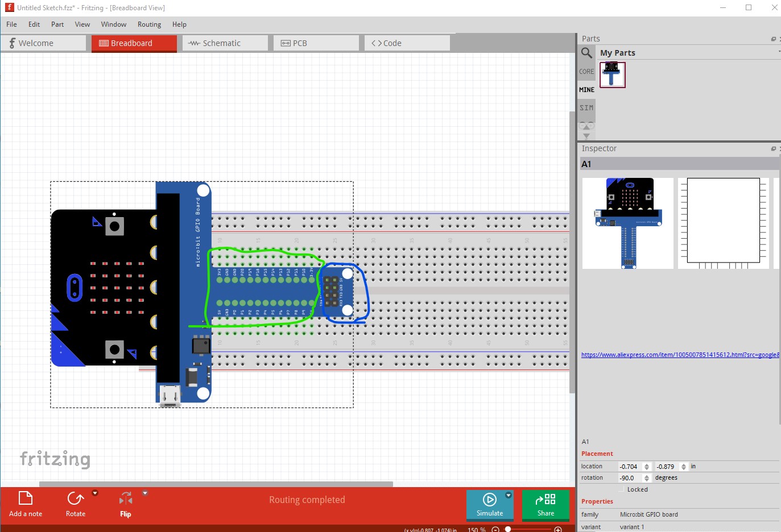
Task: Click the Share icon button
Action: pyautogui.click(x=546, y=505)
